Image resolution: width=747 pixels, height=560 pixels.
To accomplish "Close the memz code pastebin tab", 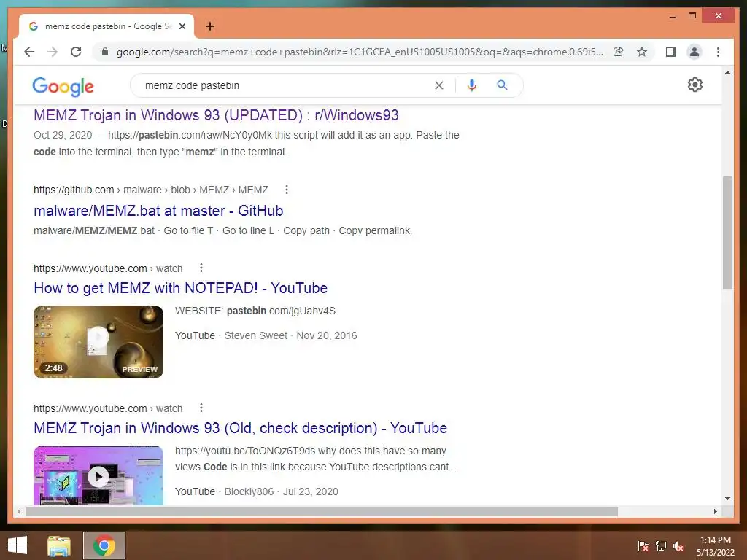I will [x=182, y=26].
